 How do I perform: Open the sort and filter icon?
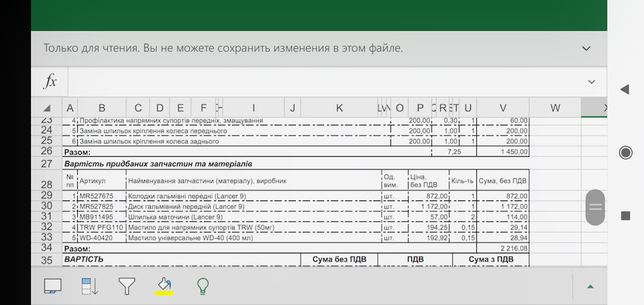click(x=90, y=286)
